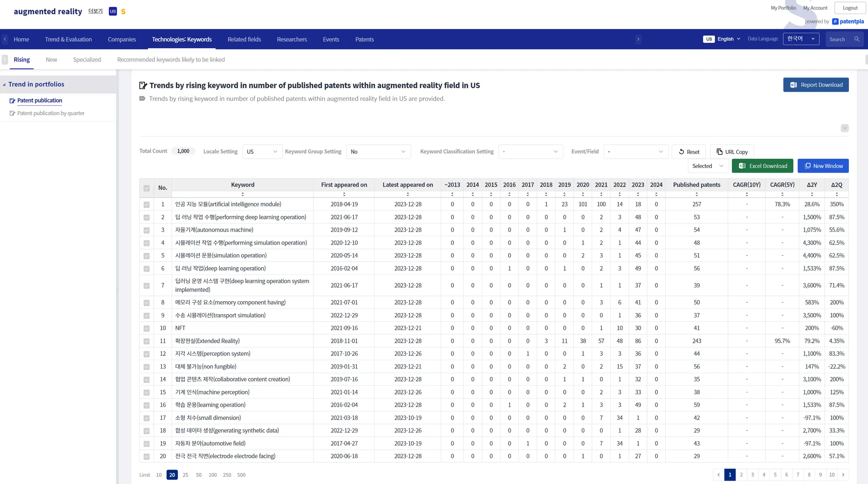The image size is (868, 484).
Task: Select the Specialized sub-tab
Action: point(87,60)
